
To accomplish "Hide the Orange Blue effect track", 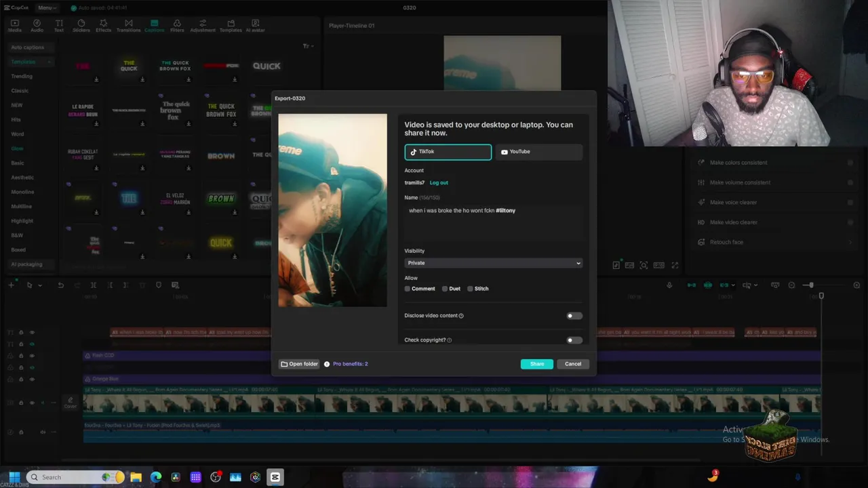I will pos(32,380).
